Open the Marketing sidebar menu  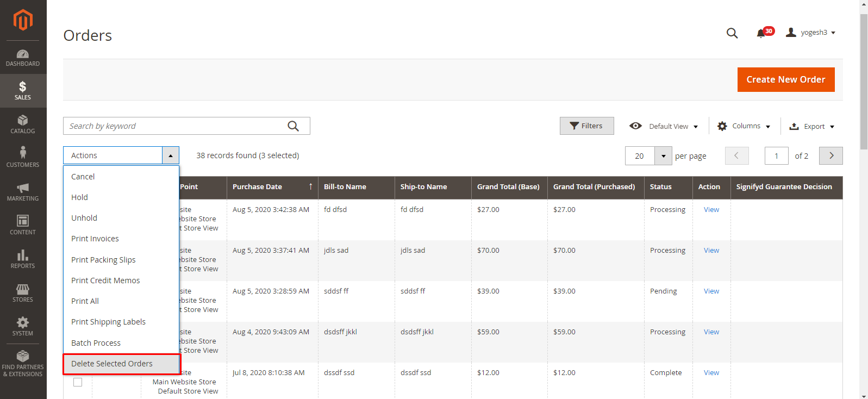coord(23,192)
